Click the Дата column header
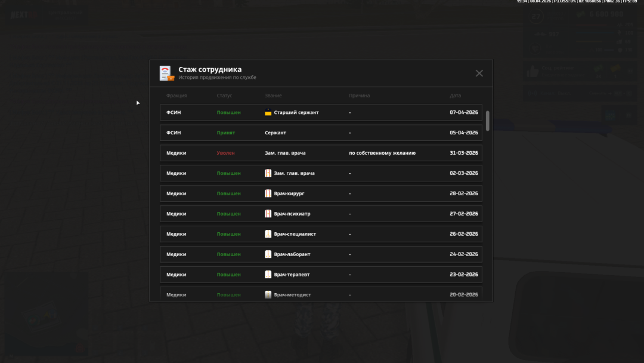 pos(456,96)
